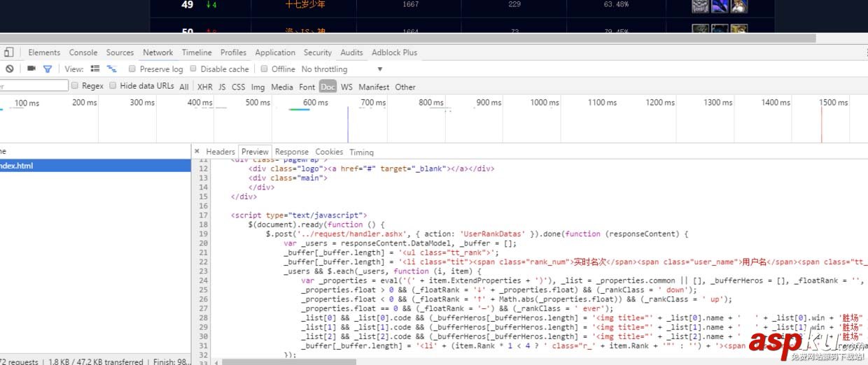Open the Adblock Plus panel
Viewport: 868px width, 365px height.
coord(394,52)
